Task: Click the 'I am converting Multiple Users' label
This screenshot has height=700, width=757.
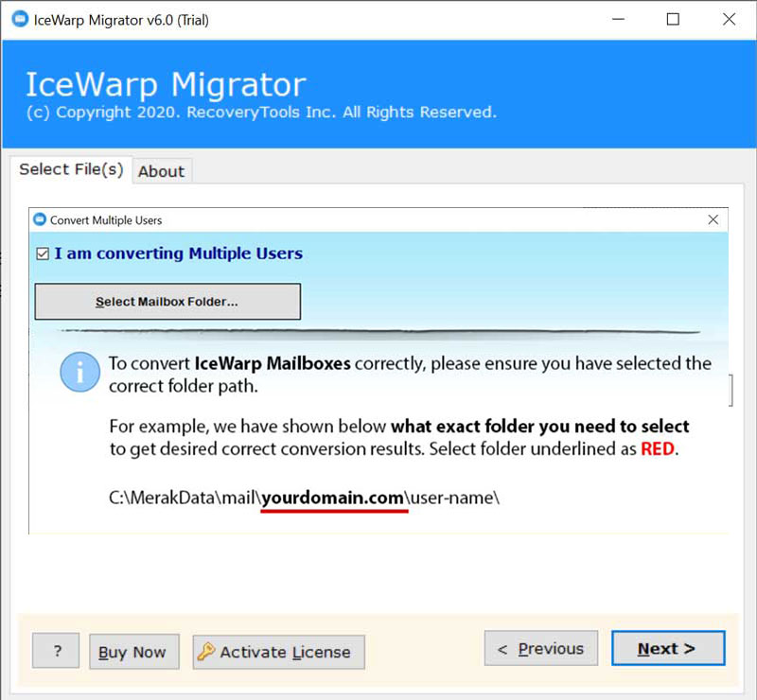Action: tap(178, 254)
